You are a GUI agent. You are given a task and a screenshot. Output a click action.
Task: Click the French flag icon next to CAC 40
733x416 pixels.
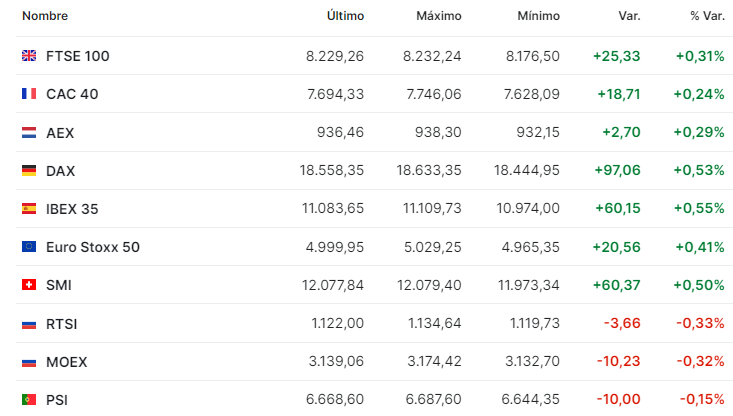29,94
